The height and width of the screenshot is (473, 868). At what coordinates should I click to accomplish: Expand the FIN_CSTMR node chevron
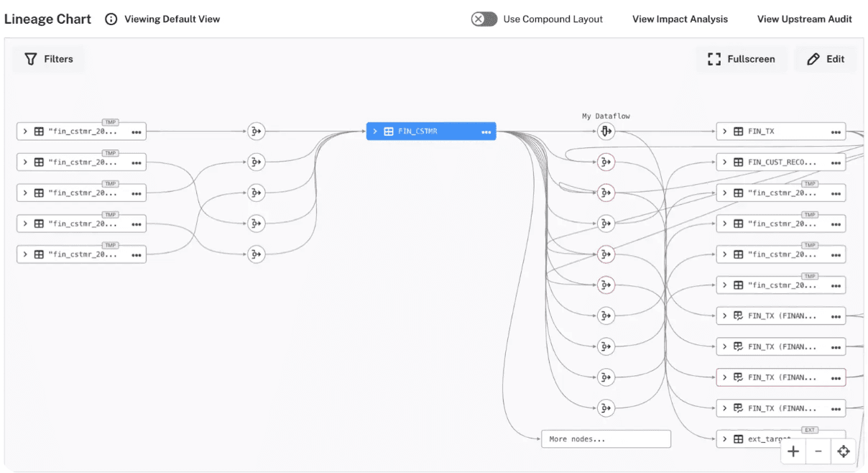(x=374, y=131)
